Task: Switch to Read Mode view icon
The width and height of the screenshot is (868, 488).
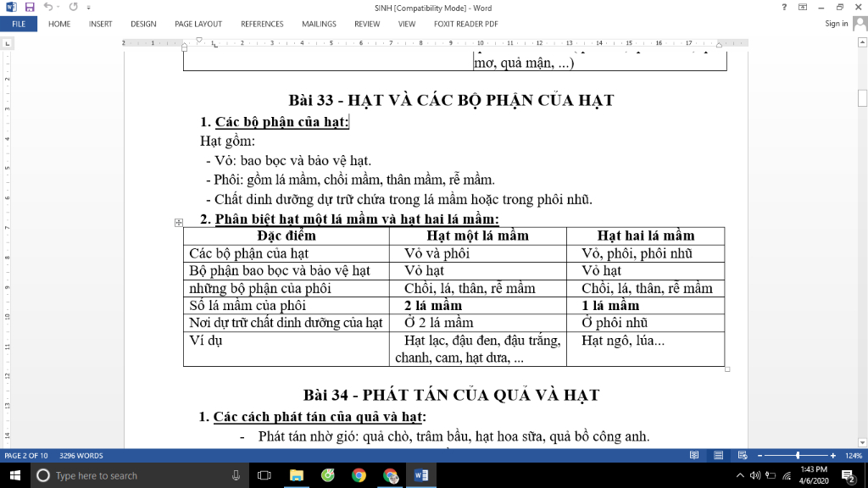Action: click(694, 455)
